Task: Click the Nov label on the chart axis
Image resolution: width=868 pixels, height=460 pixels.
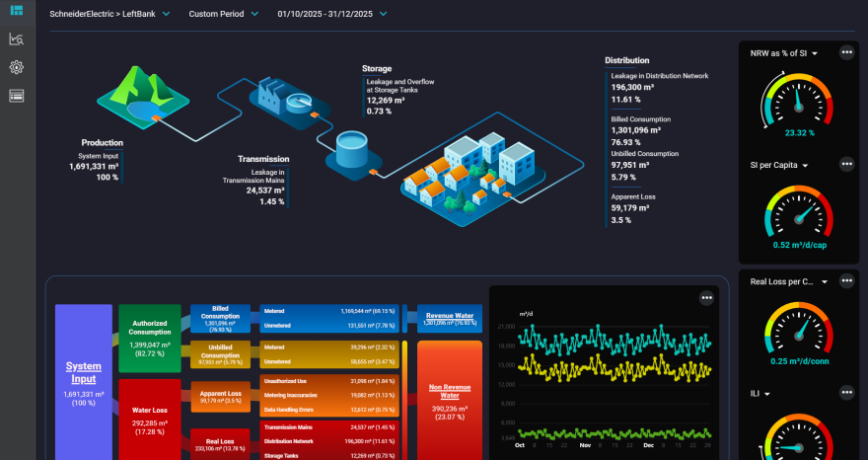Action: tap(585, 445)
